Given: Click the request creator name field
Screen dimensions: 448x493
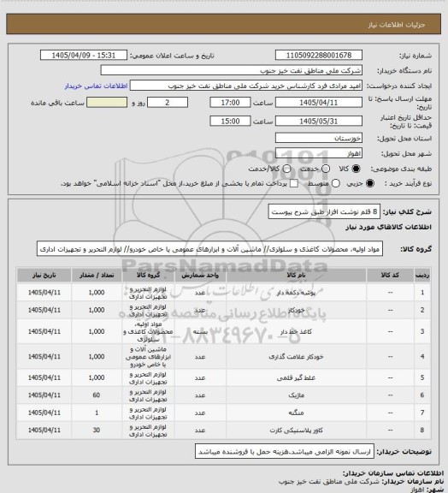Looking at the screenshot, I should point(246,86).
